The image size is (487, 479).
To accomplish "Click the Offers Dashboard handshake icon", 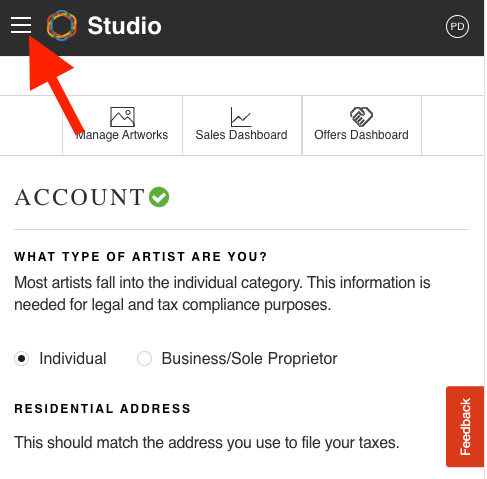I will (361, 117).
